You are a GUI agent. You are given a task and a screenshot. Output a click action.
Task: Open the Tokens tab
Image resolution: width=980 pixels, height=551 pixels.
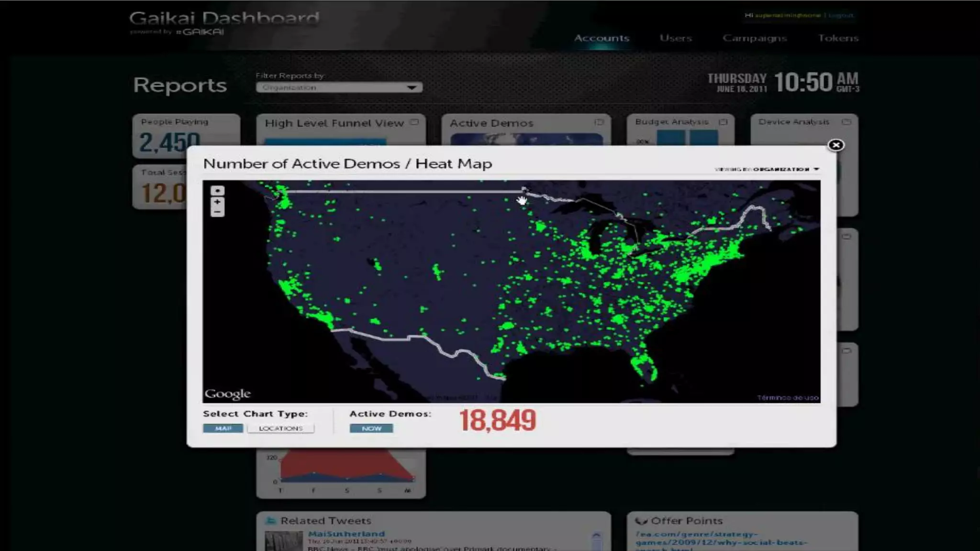click(x=838, y=38)
